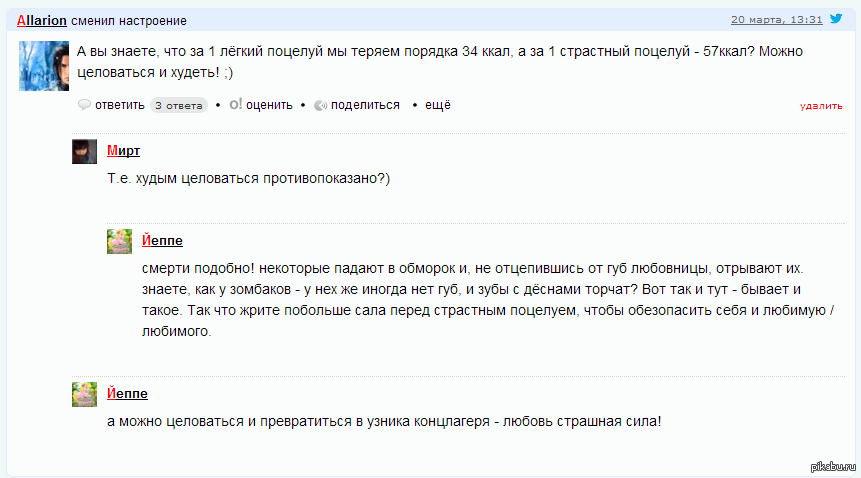Click Йеппе's avatar in last comment
Image resolution: width=861 pixels, height=478 pixels.
click(x=84, y=393)
